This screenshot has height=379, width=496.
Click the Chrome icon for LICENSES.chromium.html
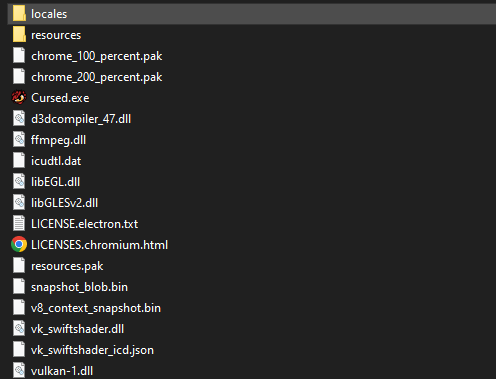tap(19, 245)
